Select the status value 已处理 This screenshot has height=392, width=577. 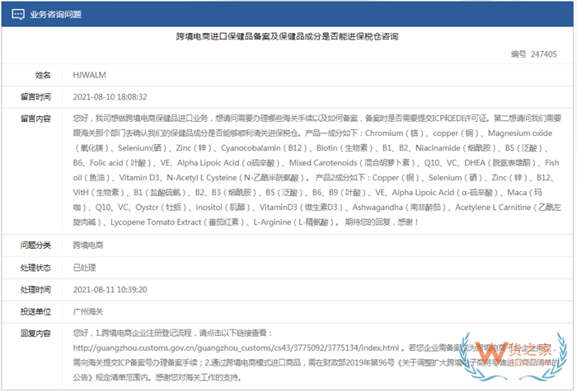[84, 268]
